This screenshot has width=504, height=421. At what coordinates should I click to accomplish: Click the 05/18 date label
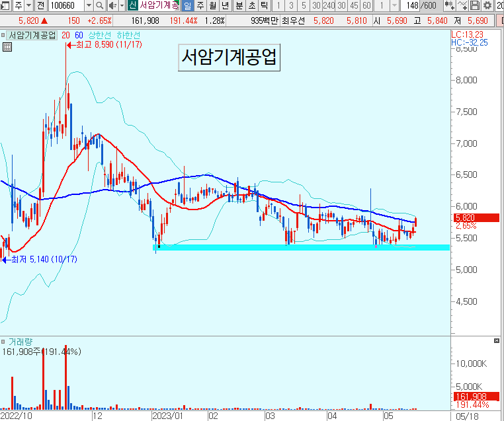467,416
